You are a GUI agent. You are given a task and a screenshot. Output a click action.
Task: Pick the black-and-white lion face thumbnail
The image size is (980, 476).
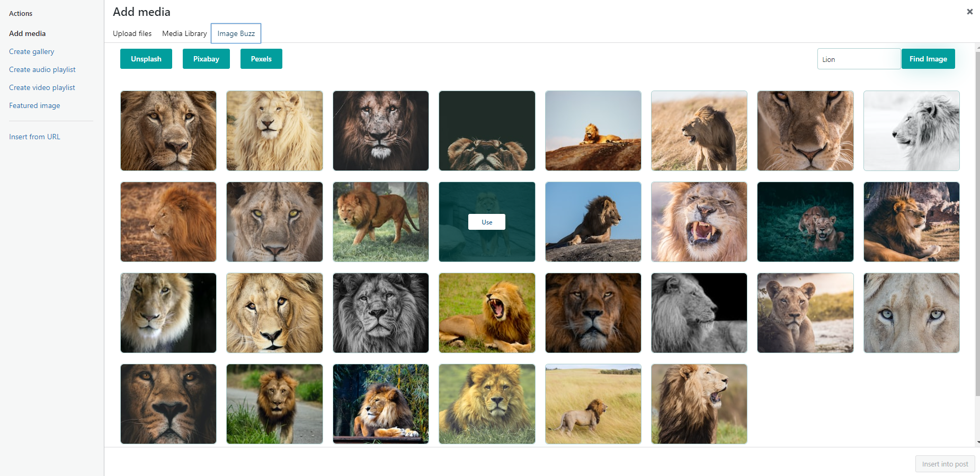point(380,313)
